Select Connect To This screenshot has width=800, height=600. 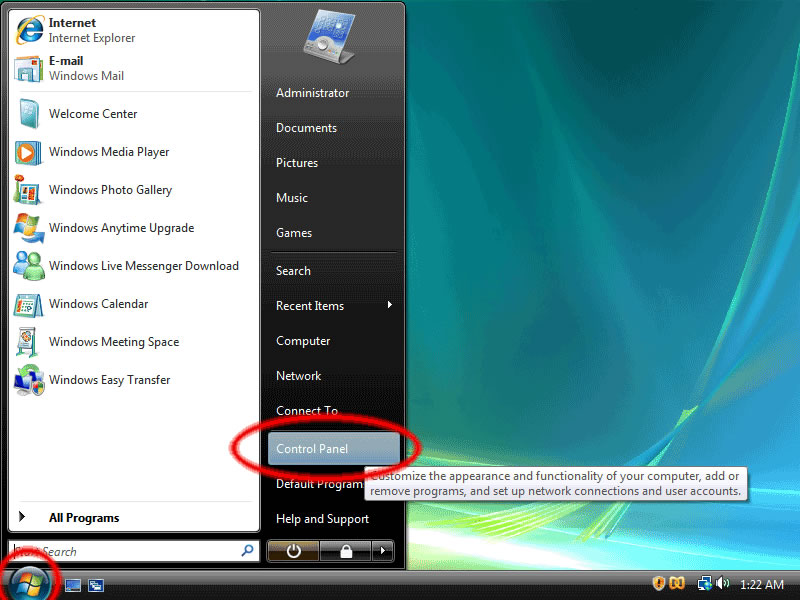[x=307, y=411]
